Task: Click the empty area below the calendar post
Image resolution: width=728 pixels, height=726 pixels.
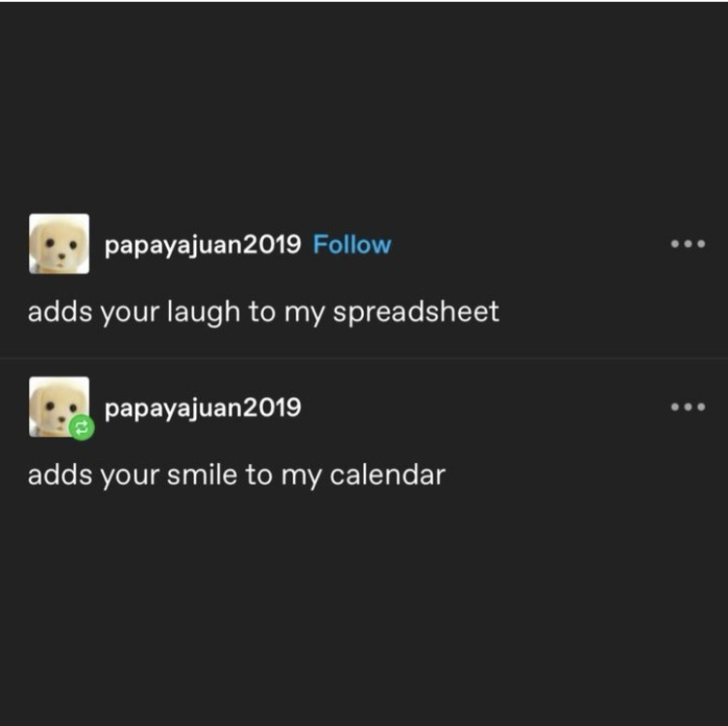Action: pyautogui.click(x=364, y=611)
